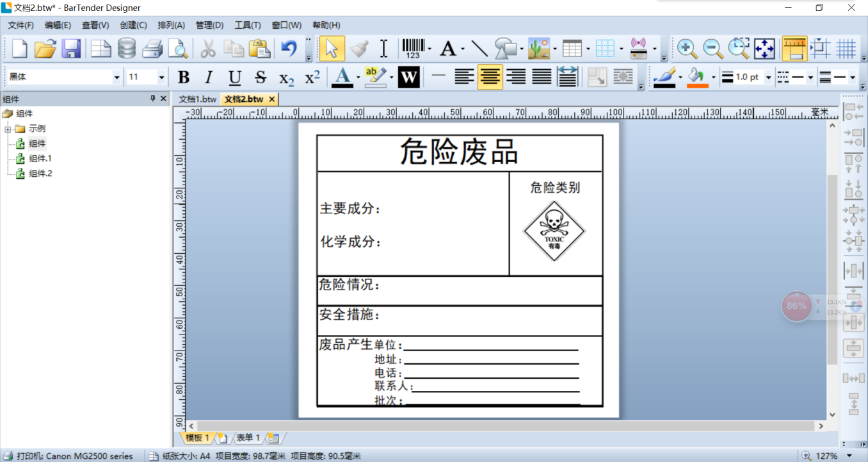Open the 排列(A) menu
This screenshot has width=868, height=462.
(x=171, y=25)
